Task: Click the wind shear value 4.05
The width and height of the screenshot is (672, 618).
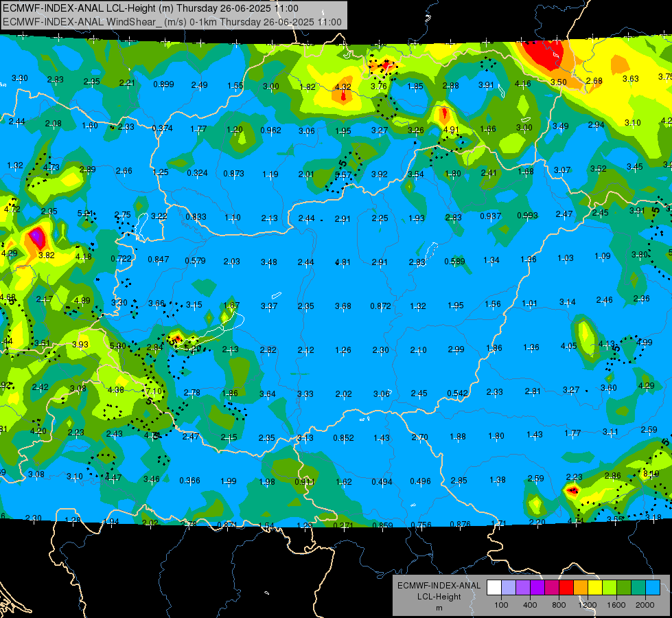Action: 569,345
